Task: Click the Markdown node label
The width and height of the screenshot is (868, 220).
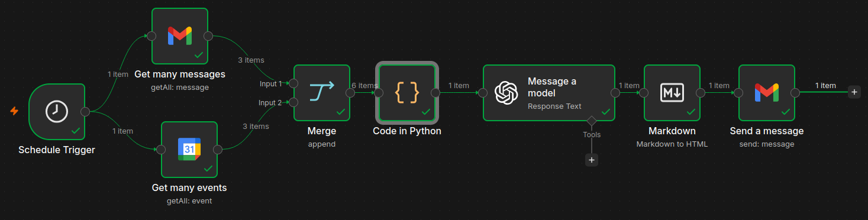Action: tap(672, 131)
